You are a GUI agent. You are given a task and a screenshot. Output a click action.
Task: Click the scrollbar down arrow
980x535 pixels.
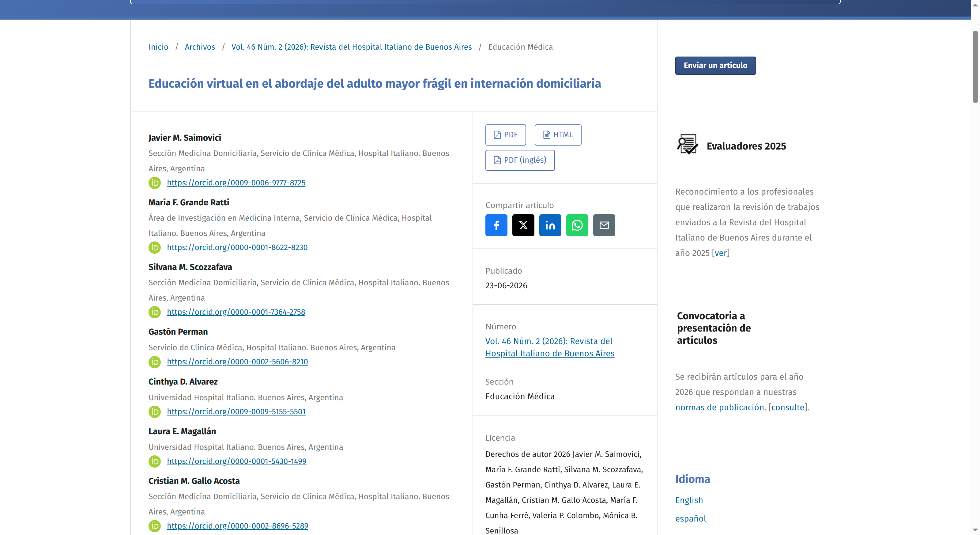point(975,530)
